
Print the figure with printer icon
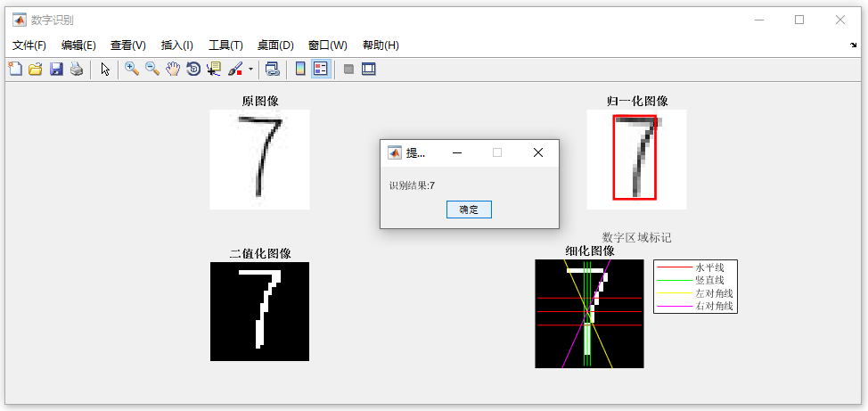77,69
